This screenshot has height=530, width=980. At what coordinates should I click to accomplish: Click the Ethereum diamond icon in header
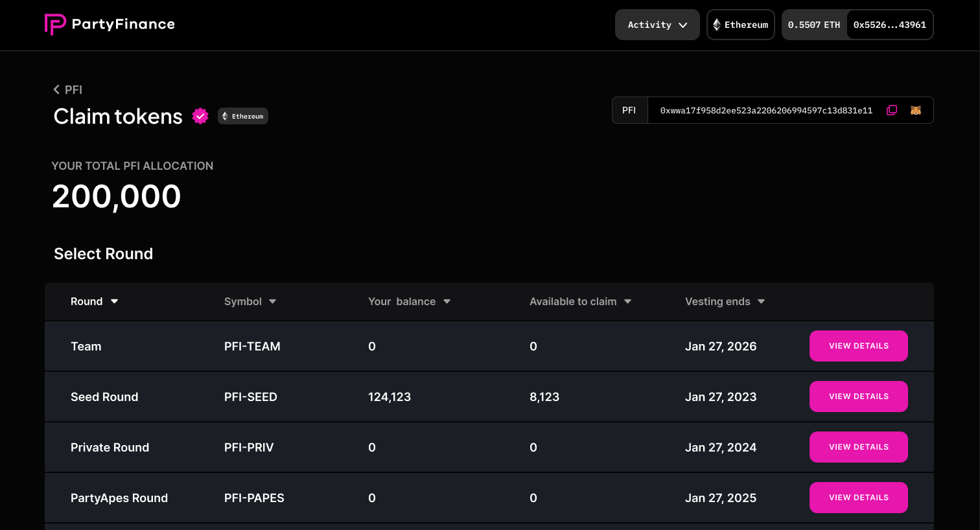click(x=717, y=25)
